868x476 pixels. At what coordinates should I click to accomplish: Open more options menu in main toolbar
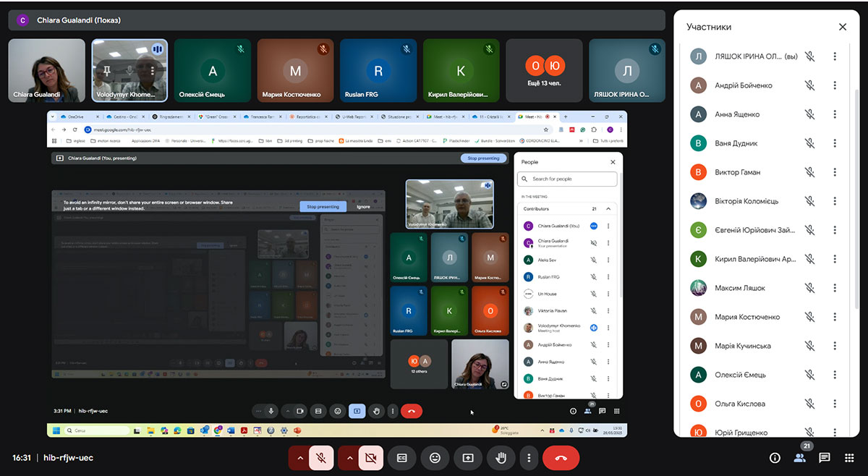click(529, 458)
